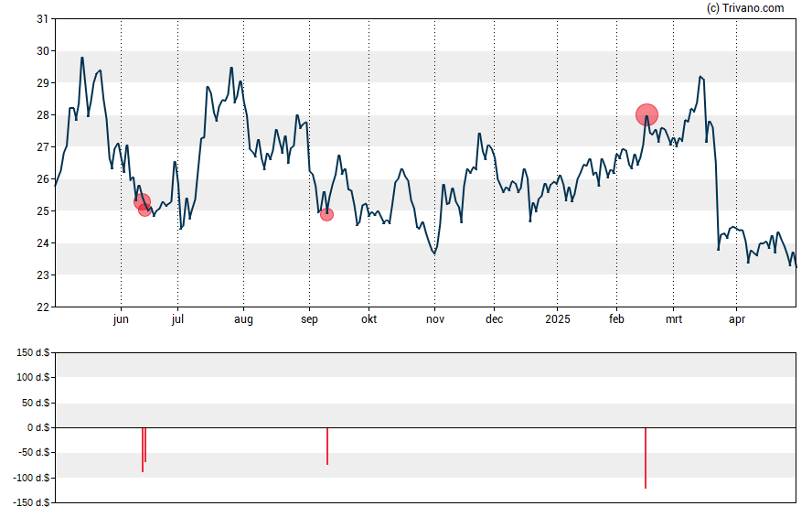Click the 'jul' axis label
The width and height of the screenshot is (812, 517).
pyautogui.click(x=177, y=319)
